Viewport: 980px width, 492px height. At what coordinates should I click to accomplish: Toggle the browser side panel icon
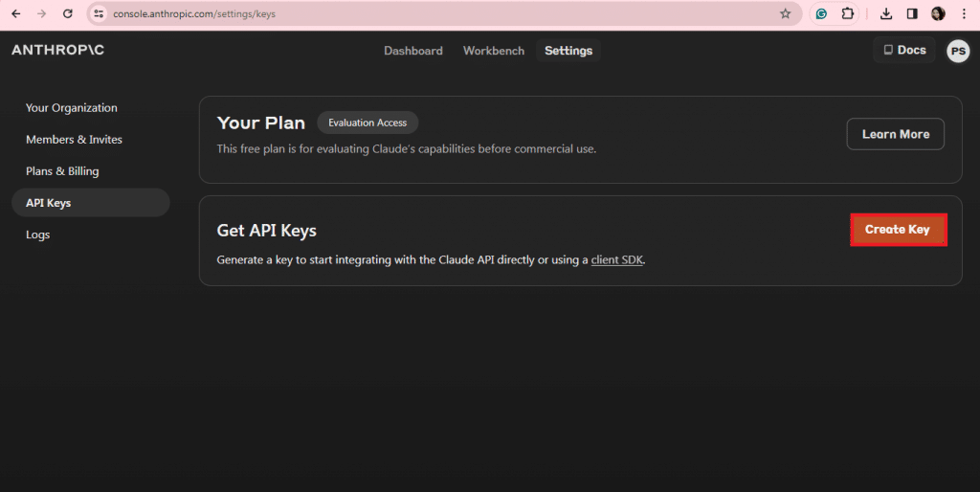coord(912,13)
